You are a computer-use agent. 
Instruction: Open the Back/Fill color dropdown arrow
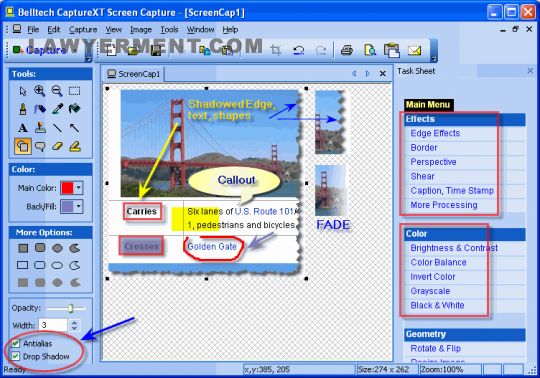tap(79, 206)
